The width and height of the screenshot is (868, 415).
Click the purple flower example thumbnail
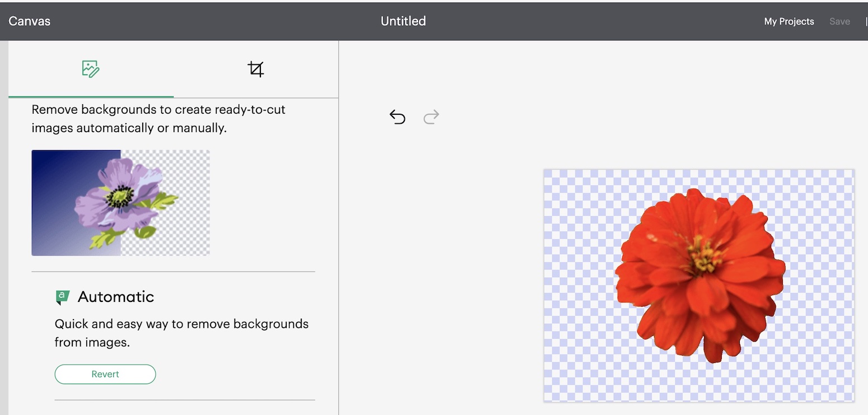tap(120, 203)
